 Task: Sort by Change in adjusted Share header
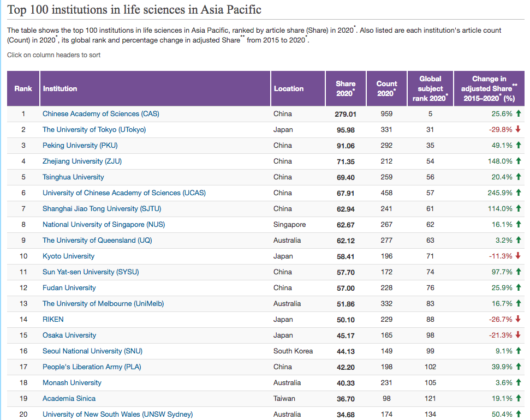pyautogui.click(x=489, y=88)
